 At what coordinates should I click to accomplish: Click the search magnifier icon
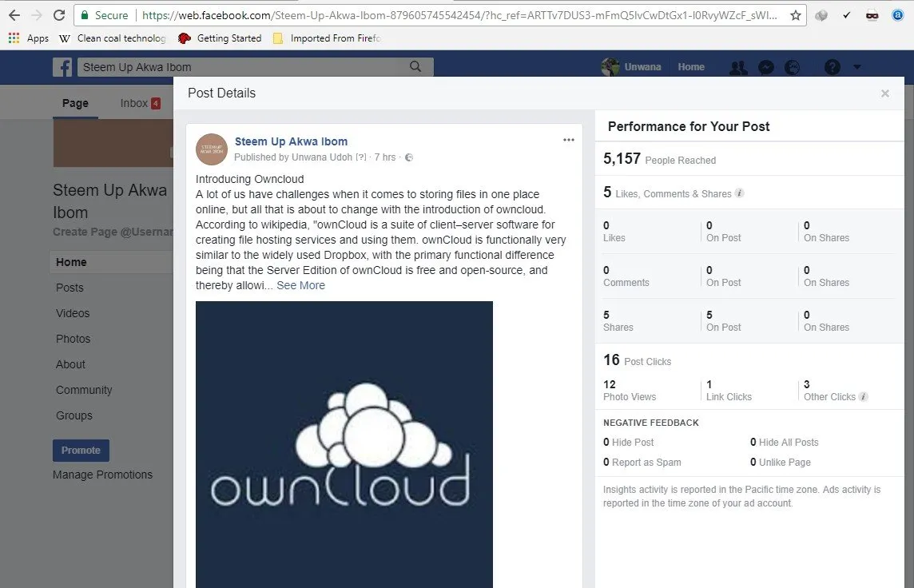click(415, 66)
